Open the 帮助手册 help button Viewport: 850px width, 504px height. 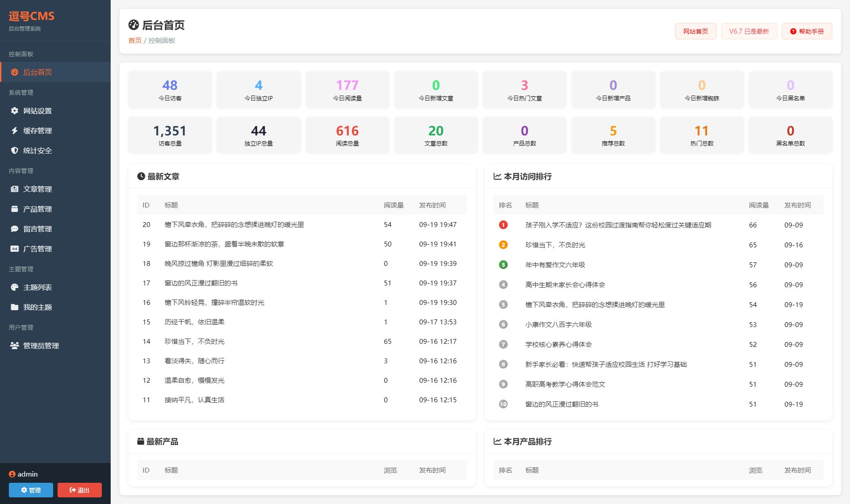point(807,31)
